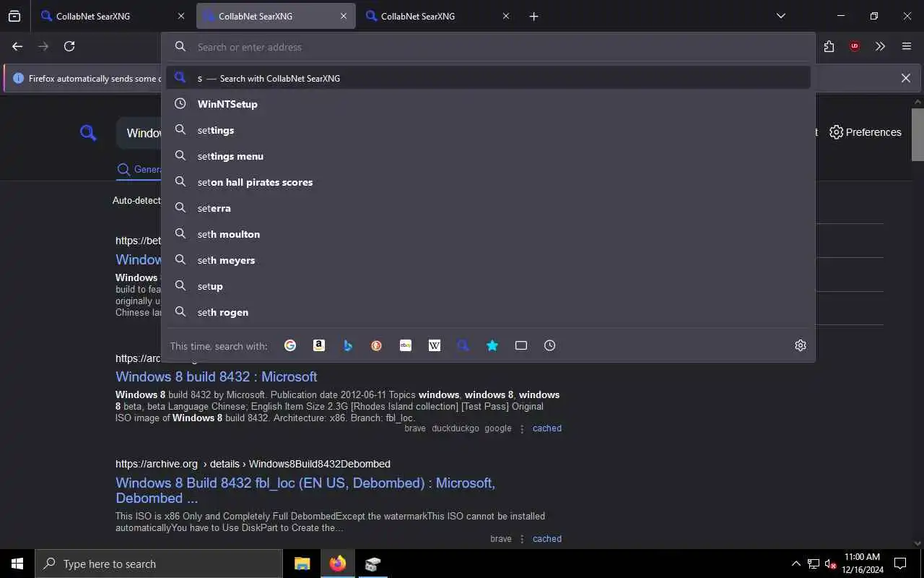
Task: Select the 'settings' suggestion
Action: click(x=488, y=130)
